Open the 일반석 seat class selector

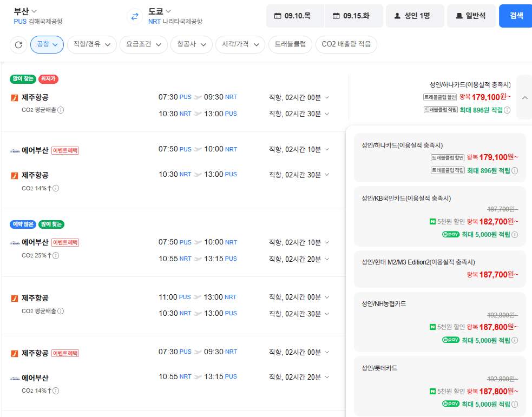pos(472,16)
